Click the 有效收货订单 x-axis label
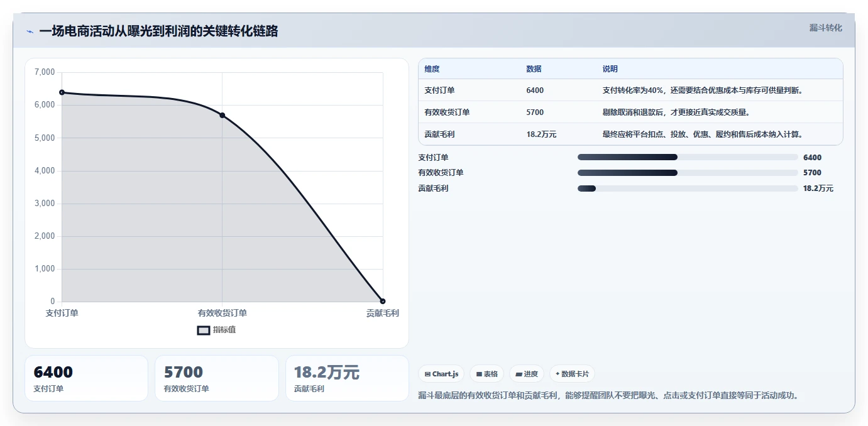868x426 pixels. [222, 313]
